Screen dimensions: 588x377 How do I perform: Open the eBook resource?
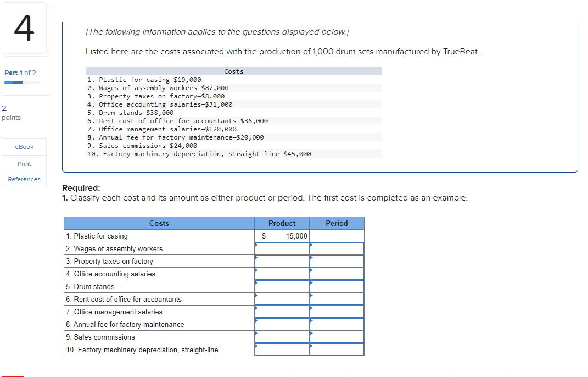tap(24, 147)
